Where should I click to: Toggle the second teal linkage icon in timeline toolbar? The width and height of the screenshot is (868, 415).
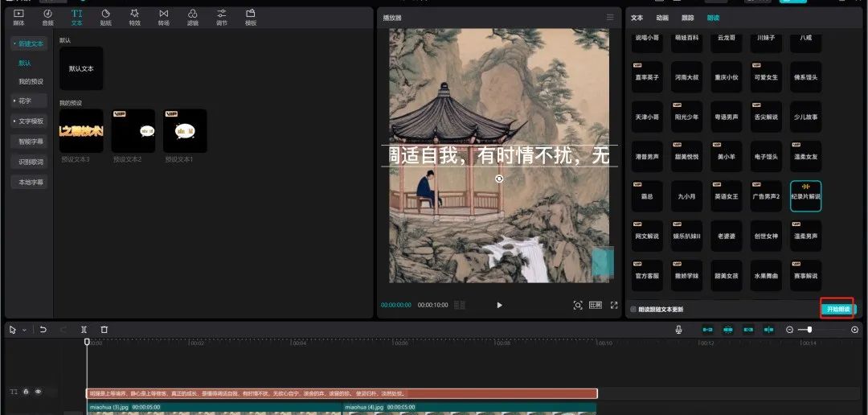click(728, 330)
